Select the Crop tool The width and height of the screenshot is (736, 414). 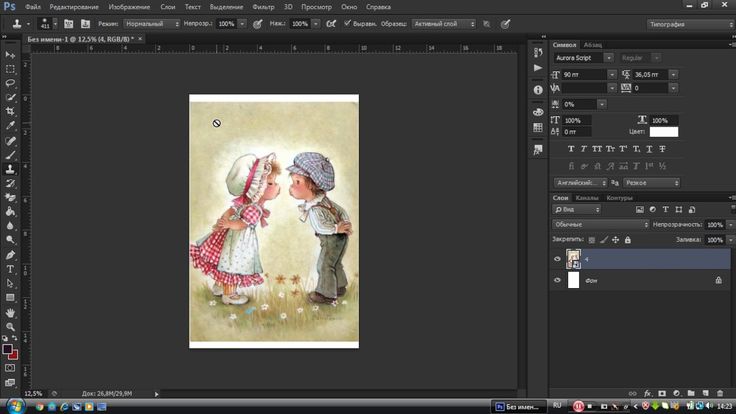coord(10,111)
